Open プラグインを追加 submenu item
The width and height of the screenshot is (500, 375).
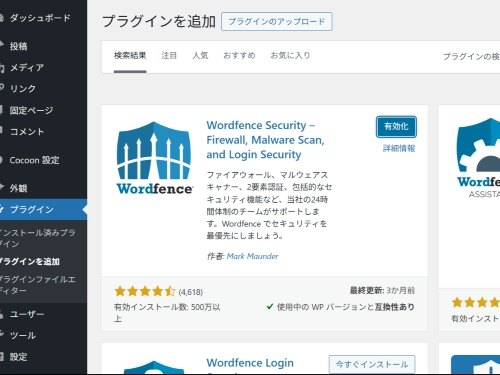pyautogui.click(x=29, y=262)
